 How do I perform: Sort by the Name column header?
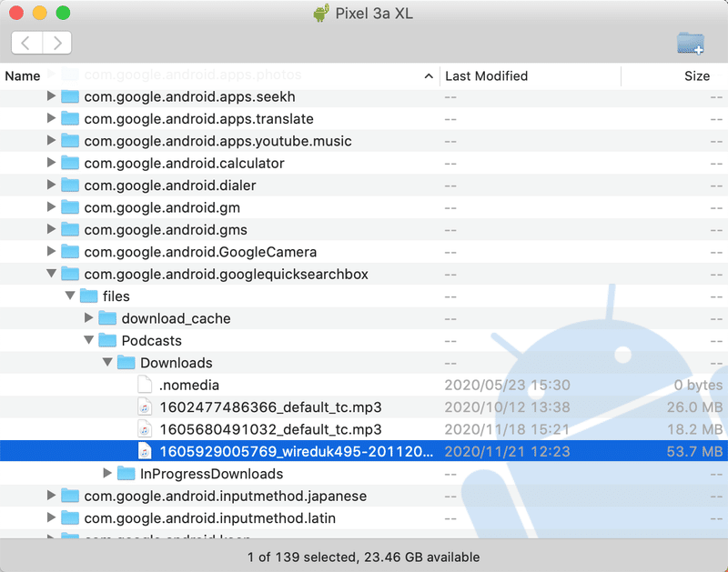[22, 76]
